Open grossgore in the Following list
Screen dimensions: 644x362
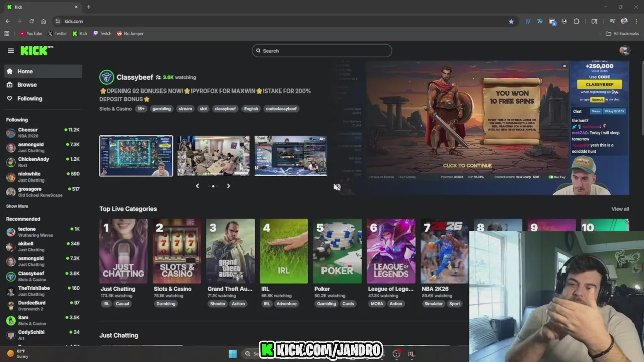coord(43,192)
